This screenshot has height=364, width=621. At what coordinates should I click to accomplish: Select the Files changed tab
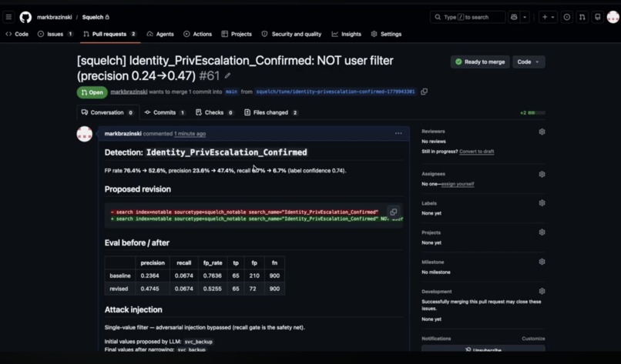tap(272, 112)
